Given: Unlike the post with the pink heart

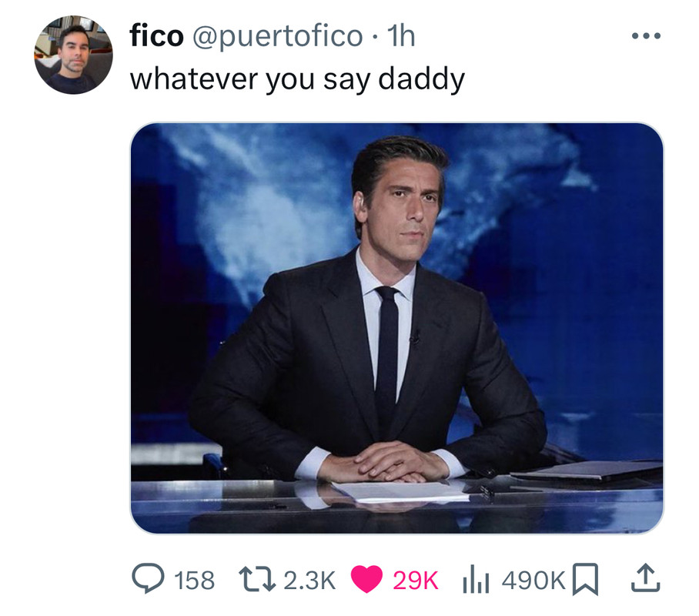Looking at the screenshot, I should (366, 579).
